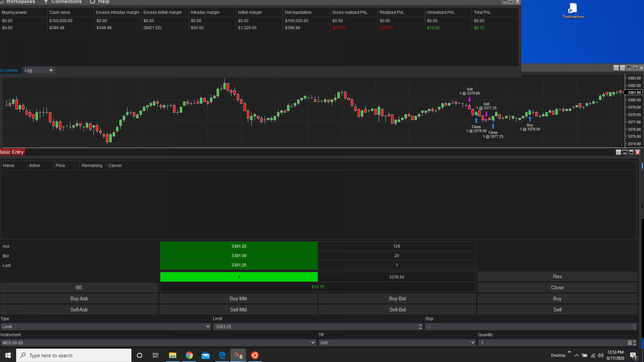Click the Name column header in orders grid
Image resolution: width=644 pixels, height=362 pixels.
(x=14, y=165)
